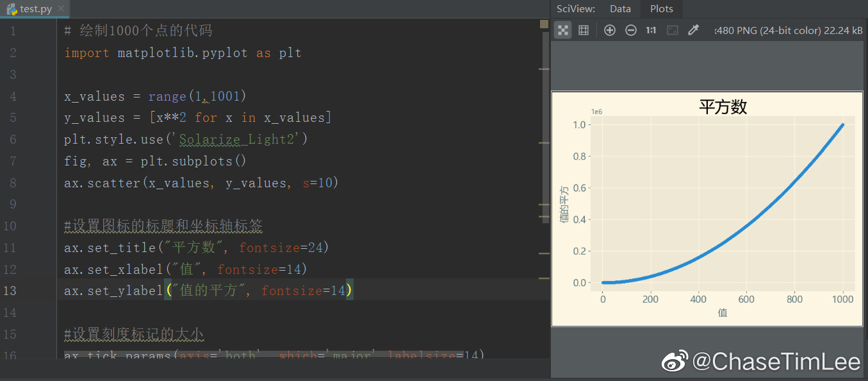This screenshot has height=381, width=868.
Task: Click the ax.set_xlabel line
Action: tap(186, 269)
